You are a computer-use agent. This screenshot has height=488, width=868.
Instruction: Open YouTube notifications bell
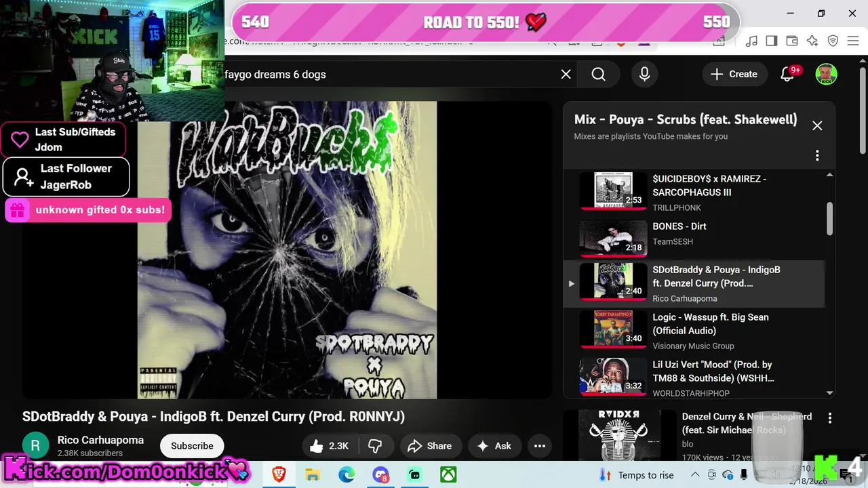[788, 75]
